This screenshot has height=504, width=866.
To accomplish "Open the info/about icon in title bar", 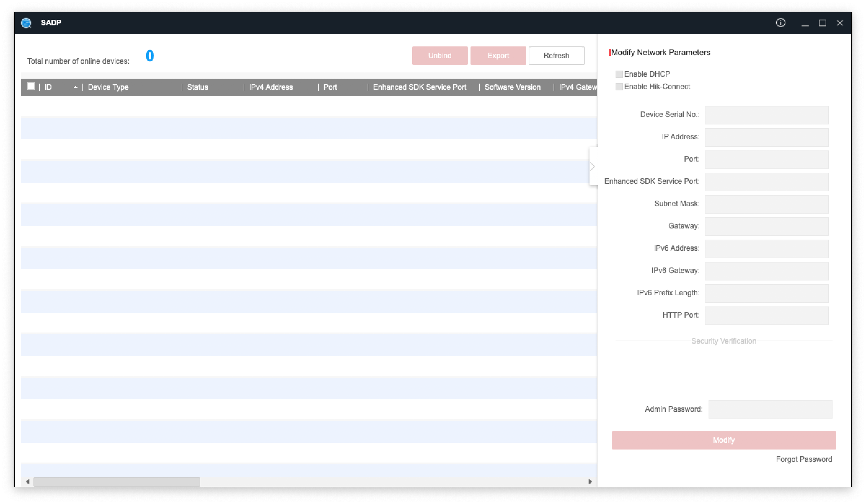I will [x=780, y=23].
